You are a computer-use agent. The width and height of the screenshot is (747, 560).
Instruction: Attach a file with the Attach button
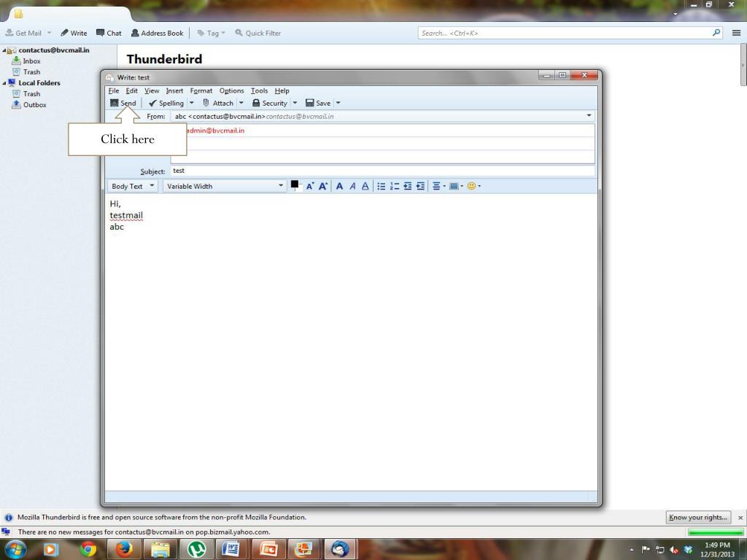(x=218, y=103)
